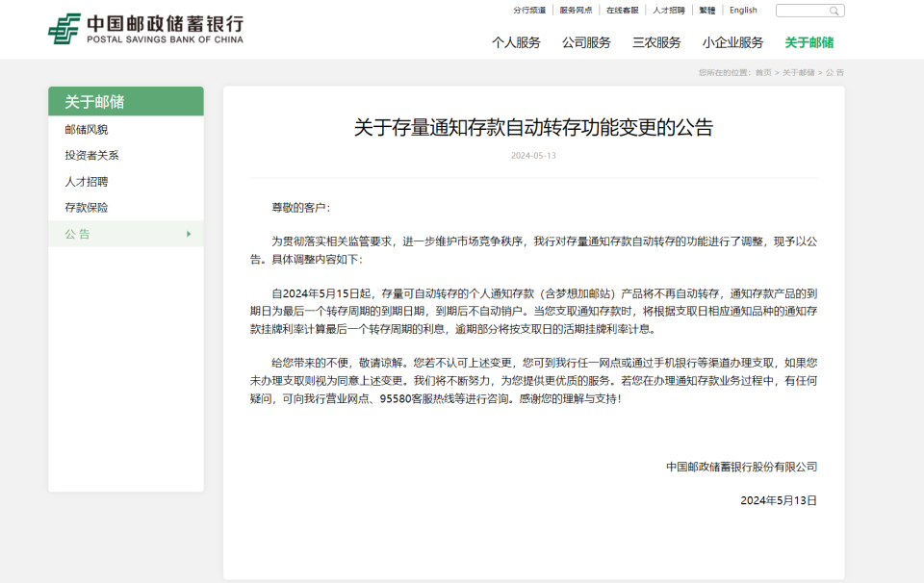Click the closing date 2024年5月13日
Image resolution: width=924 pixels, height=583 pixels.
(779, 500)
